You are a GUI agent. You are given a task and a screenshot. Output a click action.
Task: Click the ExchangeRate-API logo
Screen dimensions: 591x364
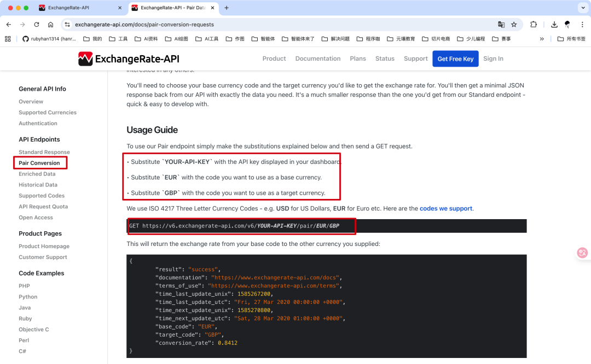click(129, 58)
